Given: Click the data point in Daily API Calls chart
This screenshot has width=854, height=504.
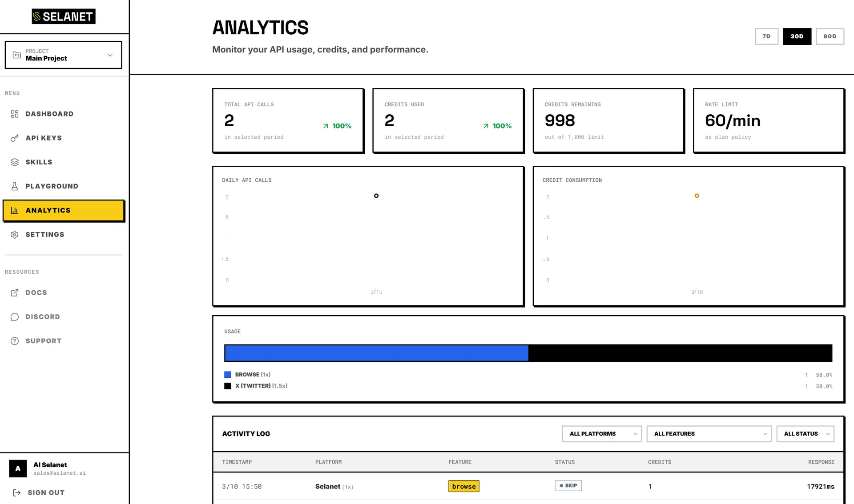Looking at the screenshot, I should [x=376, y=196].
